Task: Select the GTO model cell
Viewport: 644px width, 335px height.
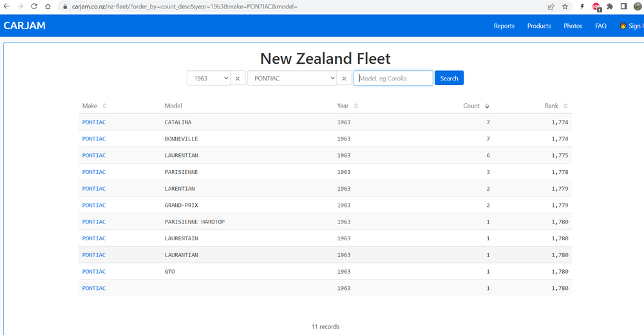Action: click(x=169, y=271)
